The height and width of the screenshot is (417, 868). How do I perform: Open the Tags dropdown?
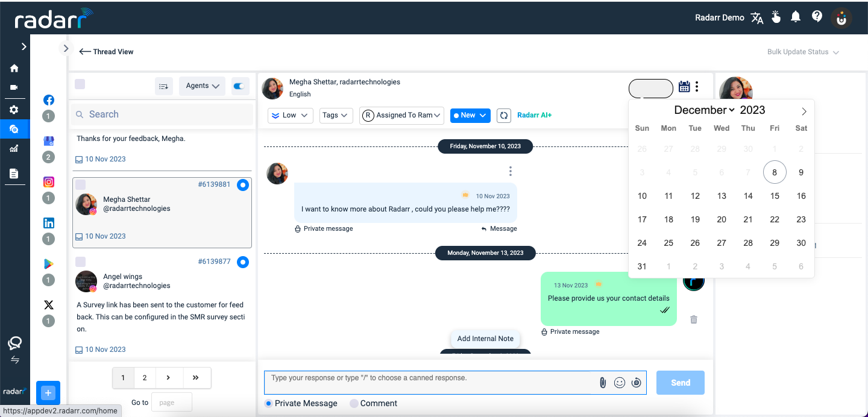tap(335, 115)
